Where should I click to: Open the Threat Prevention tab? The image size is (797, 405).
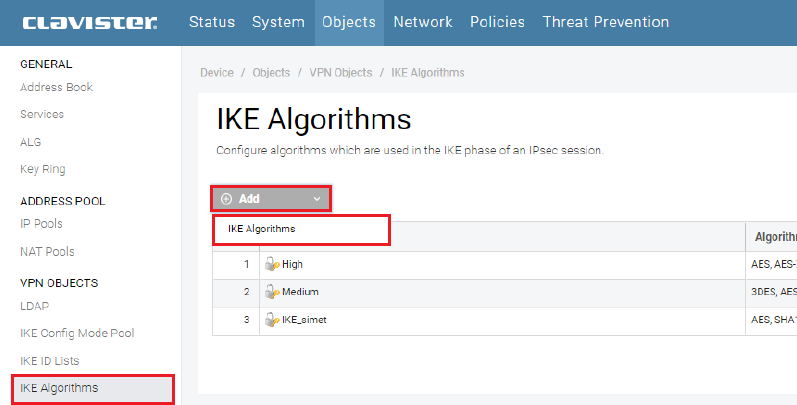(x=605, y=22)
